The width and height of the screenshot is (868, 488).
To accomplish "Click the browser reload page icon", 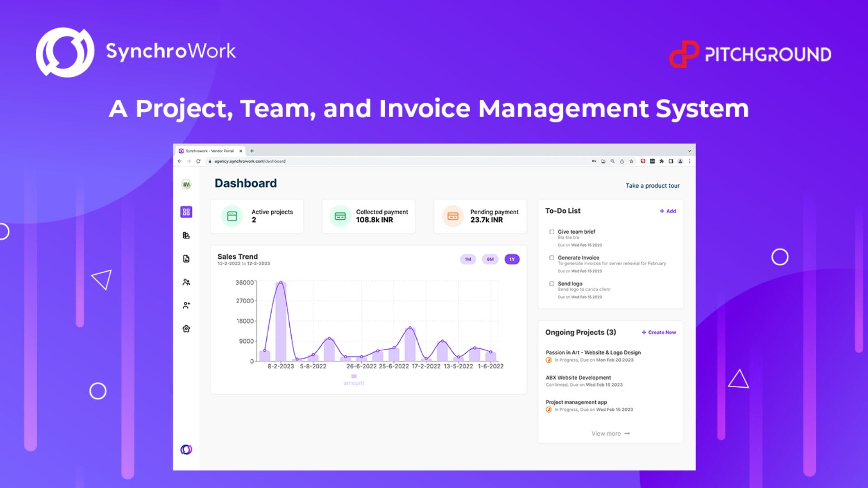I will [x=198, y=161].
